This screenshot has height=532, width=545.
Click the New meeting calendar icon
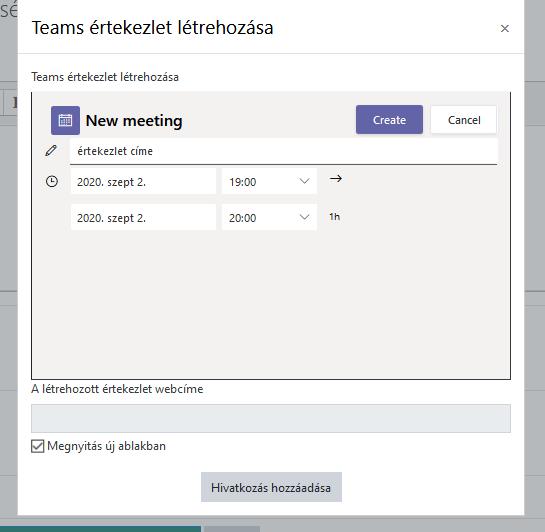pos(65,120)
